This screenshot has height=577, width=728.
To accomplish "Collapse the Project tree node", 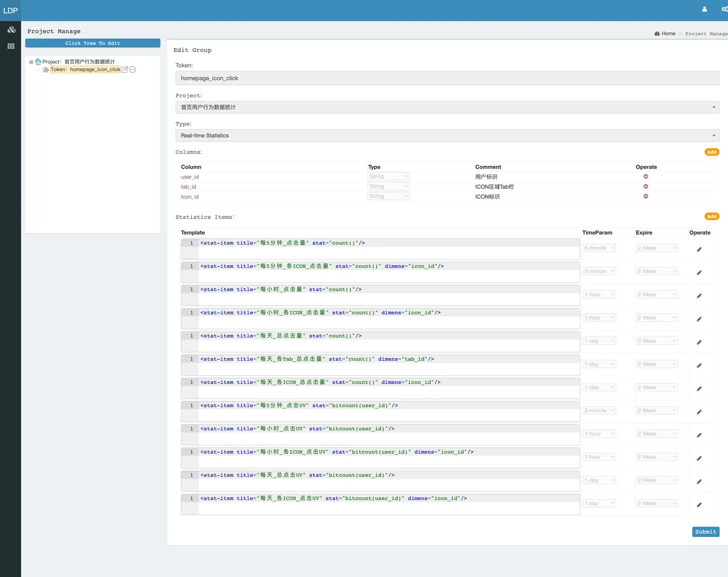I will (x=31, y=62).
